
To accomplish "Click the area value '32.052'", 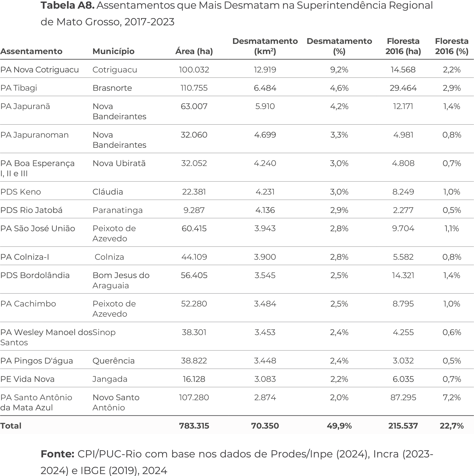I will (194, 163).
